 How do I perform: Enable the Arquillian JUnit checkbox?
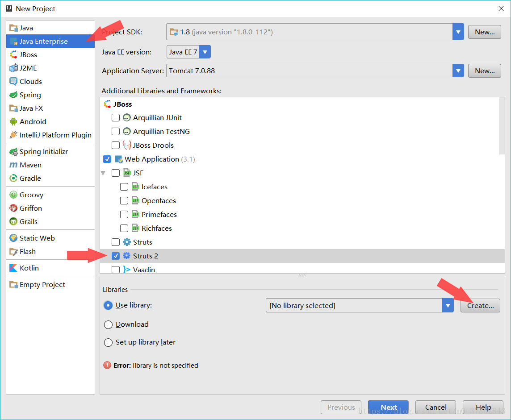[x=116, y=117]
